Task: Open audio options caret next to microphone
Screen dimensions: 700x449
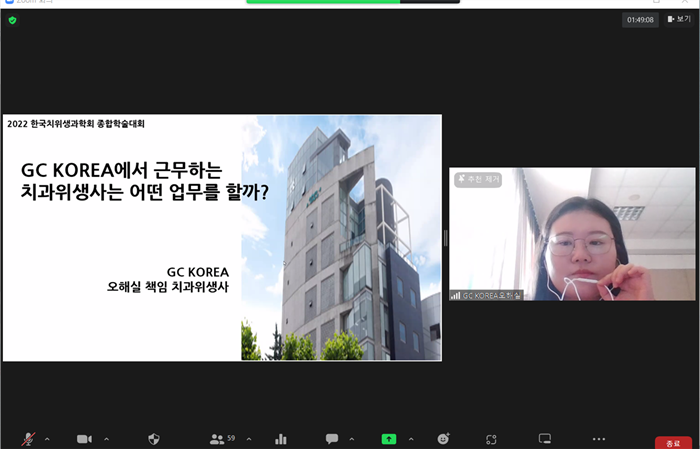Action: [47, 439]
